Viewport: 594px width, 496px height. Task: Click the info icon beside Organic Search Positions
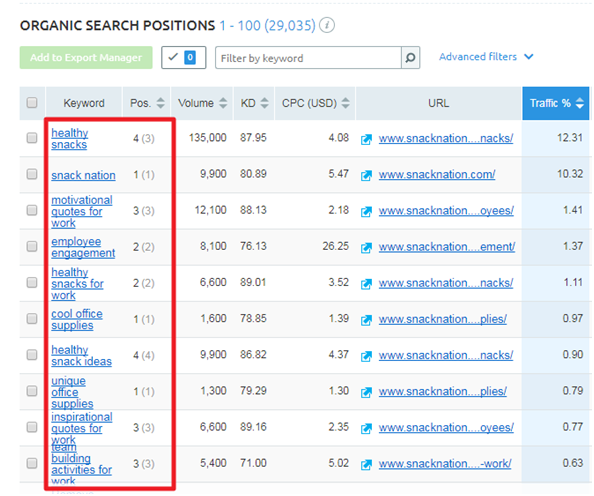(327, 25)
